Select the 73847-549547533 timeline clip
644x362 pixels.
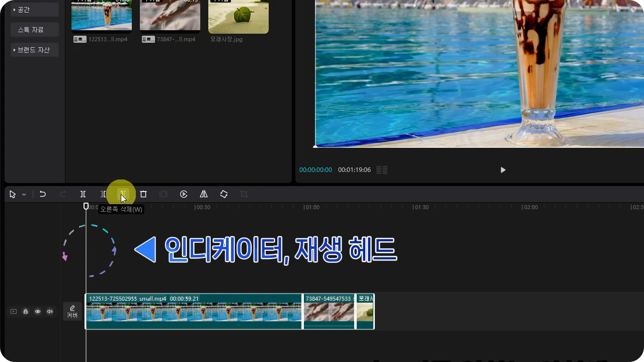[x=329, y=312]
